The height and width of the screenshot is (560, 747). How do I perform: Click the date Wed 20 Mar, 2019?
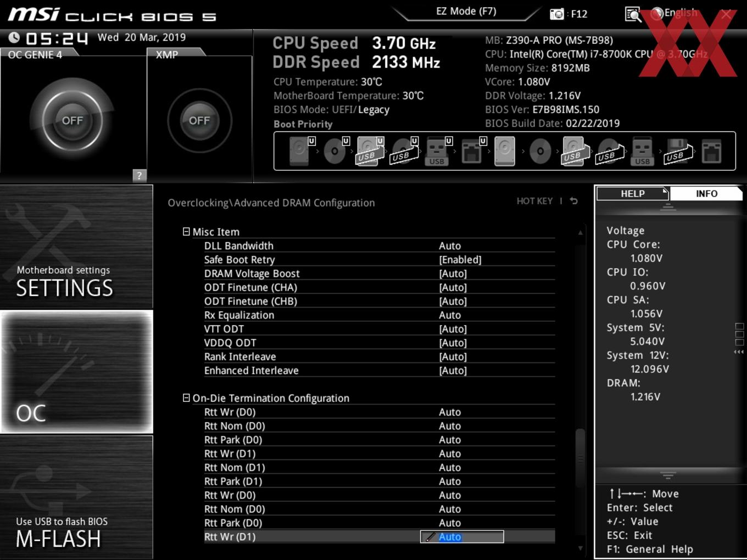(142, 37)
